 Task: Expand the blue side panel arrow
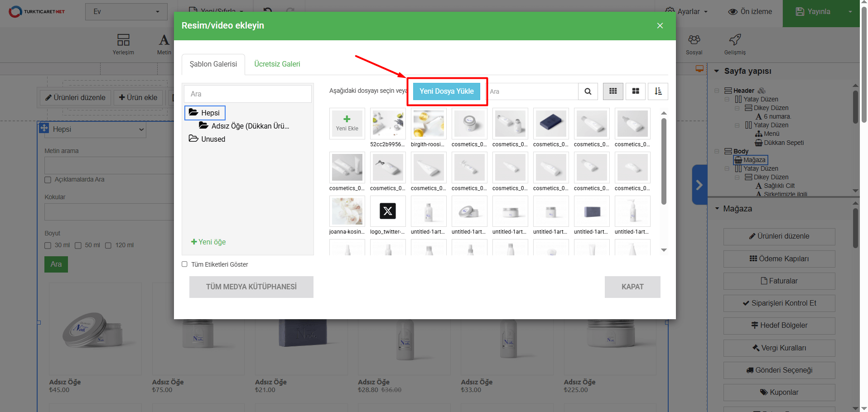click(699, 185)
